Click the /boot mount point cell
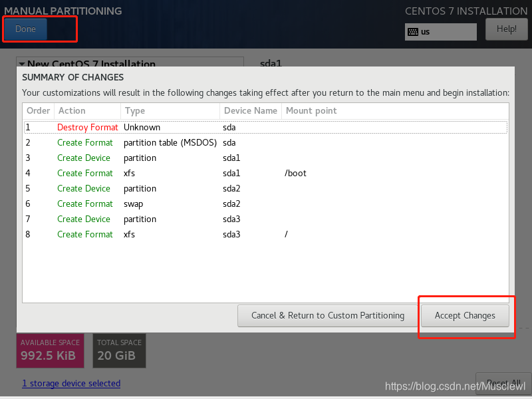Image resolution: width=532 pixels, height=399 pixels. pyautogui.click(x=295, y=173)
